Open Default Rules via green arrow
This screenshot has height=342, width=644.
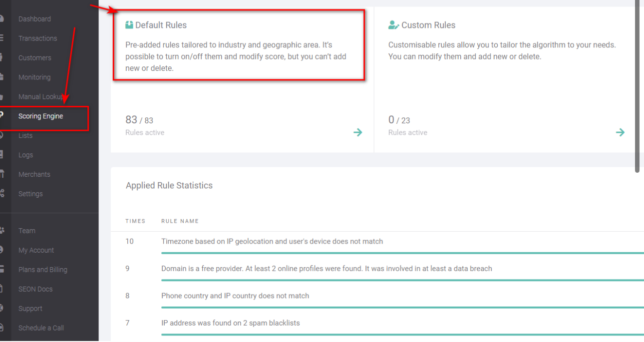357,132
